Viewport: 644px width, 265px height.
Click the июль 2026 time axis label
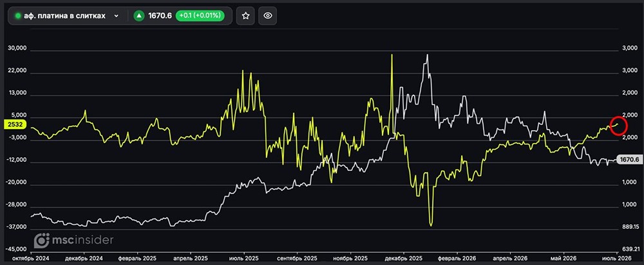coord(618,258)
